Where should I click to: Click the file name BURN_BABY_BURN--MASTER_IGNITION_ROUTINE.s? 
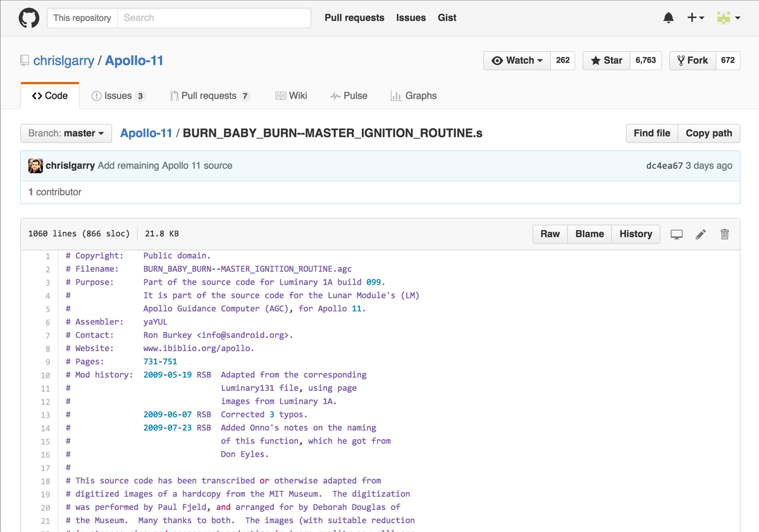click(333, 133)
